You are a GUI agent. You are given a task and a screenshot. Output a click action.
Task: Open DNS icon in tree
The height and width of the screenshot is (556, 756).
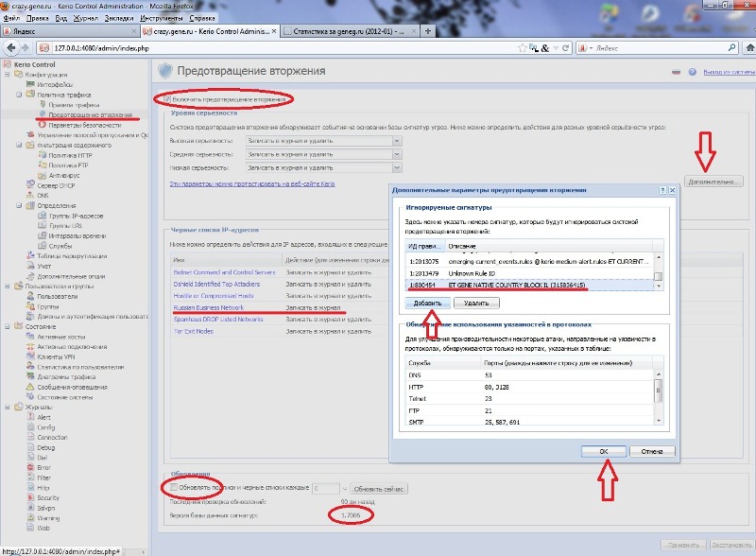(30, 196)
